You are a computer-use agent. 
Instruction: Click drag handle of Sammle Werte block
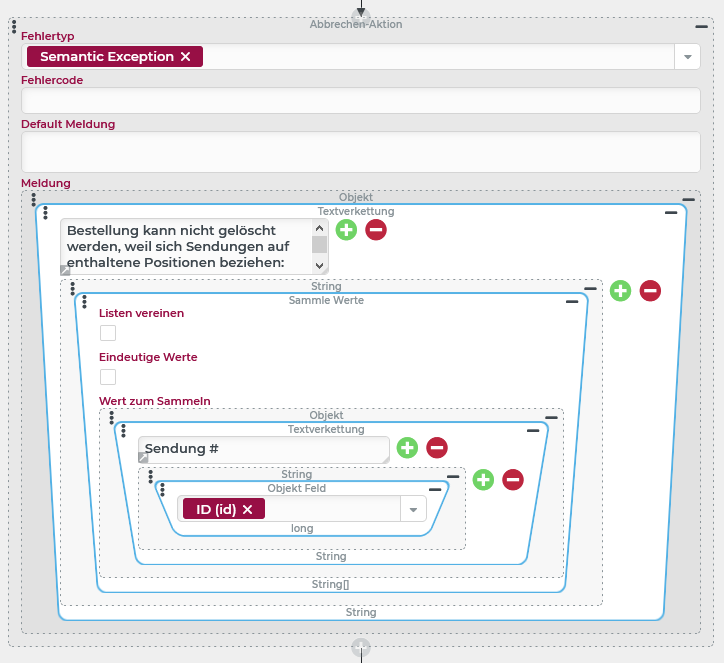(x=85, y=301)
